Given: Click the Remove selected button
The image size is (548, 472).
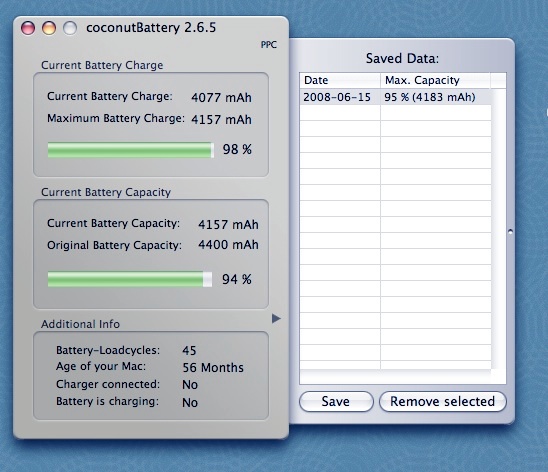Looking at the screenshot, I should coord(442,401).
